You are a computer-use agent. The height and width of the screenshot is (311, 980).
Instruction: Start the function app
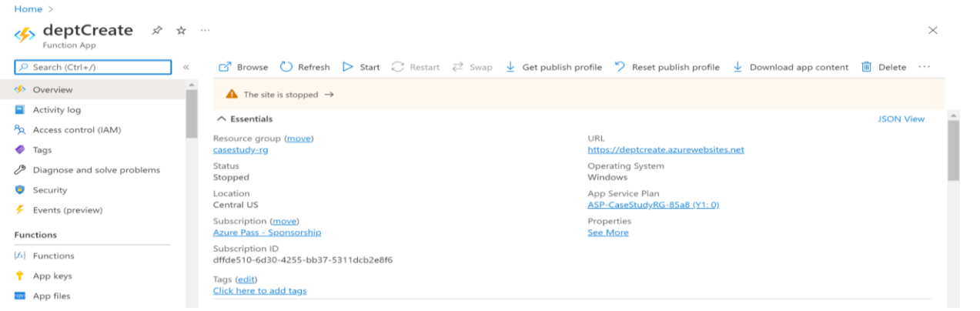click(361, 67)
